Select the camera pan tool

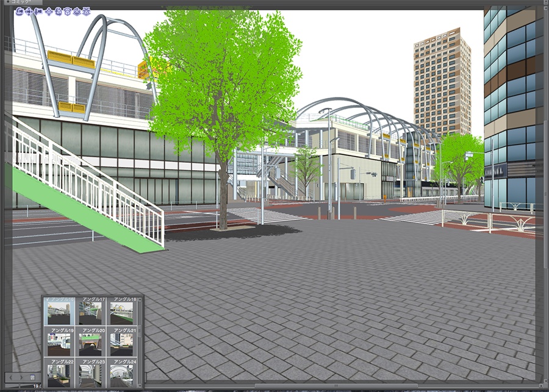(28, 11)
